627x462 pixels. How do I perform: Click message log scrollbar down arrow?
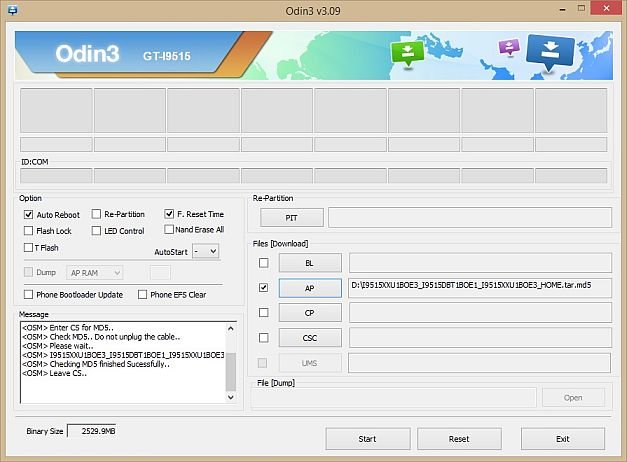(231, 397)
